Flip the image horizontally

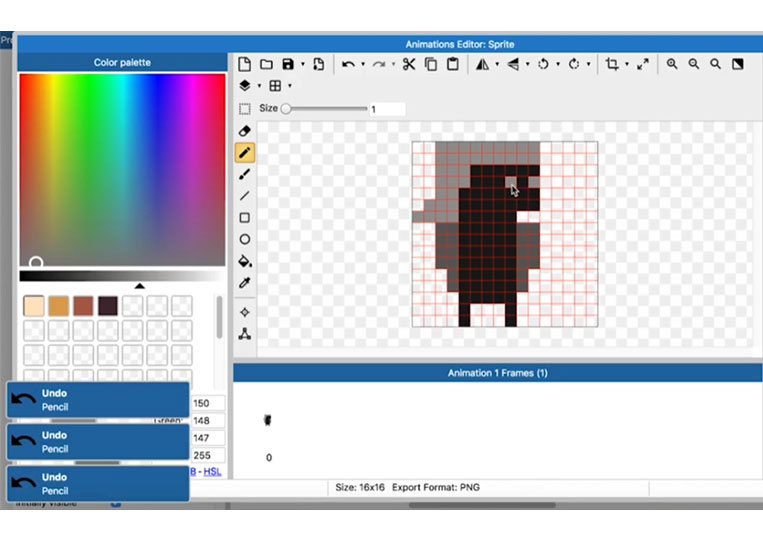point(482,64)
